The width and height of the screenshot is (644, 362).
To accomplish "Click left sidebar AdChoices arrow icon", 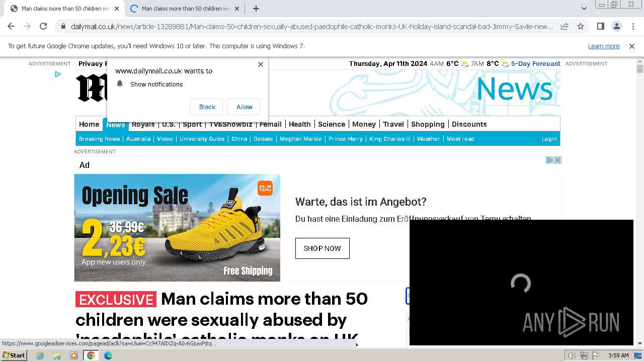I will click(x=58, y=74).
